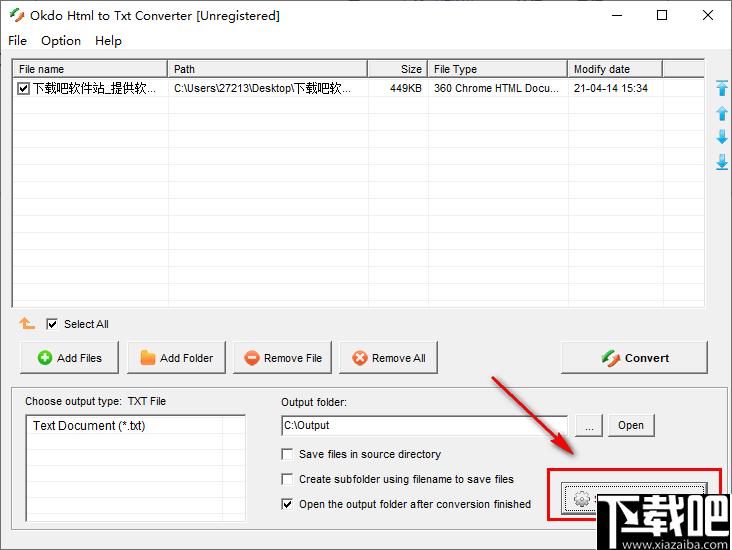This screenshot has height=550, width=732.
Task: Move selected file to bottom of list
Action: [x=722, y=162]
